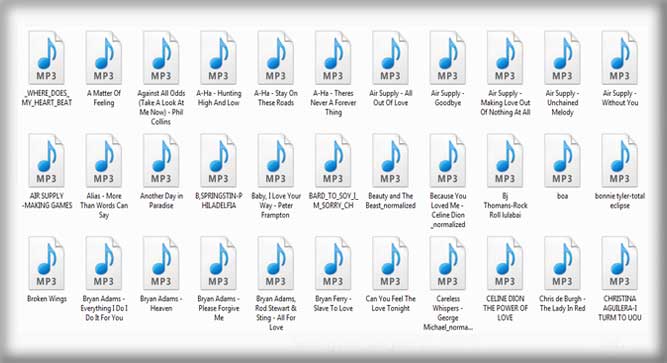Click the Beauty and The Beast_normalized file

pyautogui.click(x=391, y=161)
